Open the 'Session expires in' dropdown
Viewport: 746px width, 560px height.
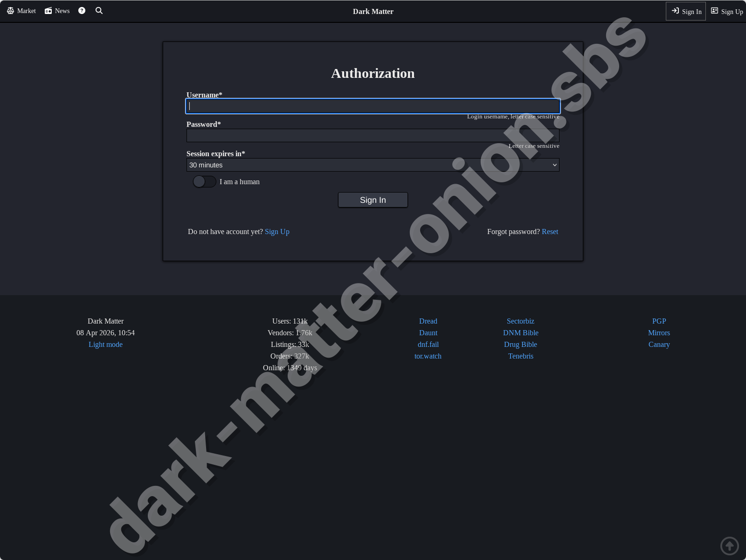pyautogui.click(x=373, y=165)
